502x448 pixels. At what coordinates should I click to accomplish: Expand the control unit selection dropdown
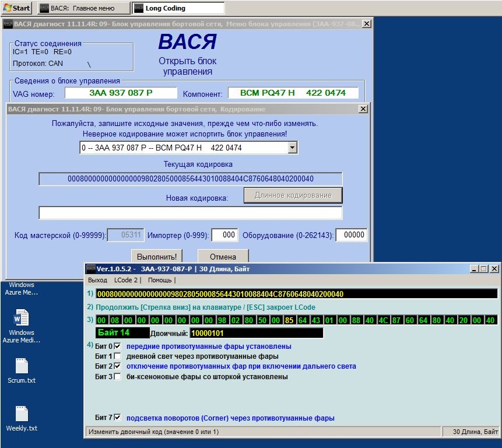pos(292,148)
